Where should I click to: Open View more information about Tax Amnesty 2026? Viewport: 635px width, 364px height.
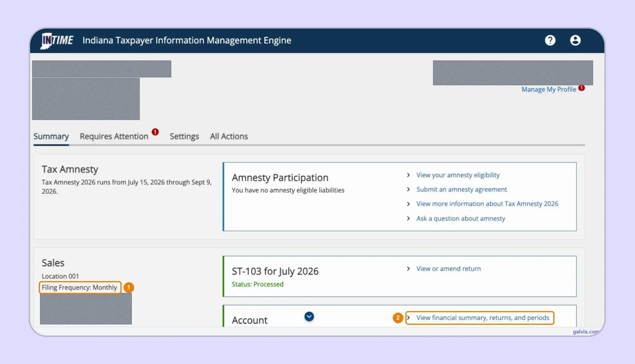(x=487, y=204)
